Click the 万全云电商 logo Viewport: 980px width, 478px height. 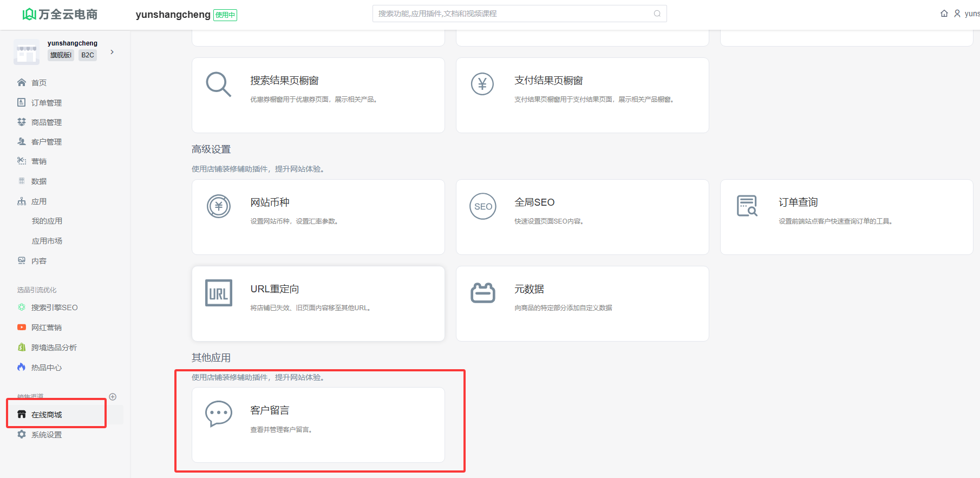60,15
